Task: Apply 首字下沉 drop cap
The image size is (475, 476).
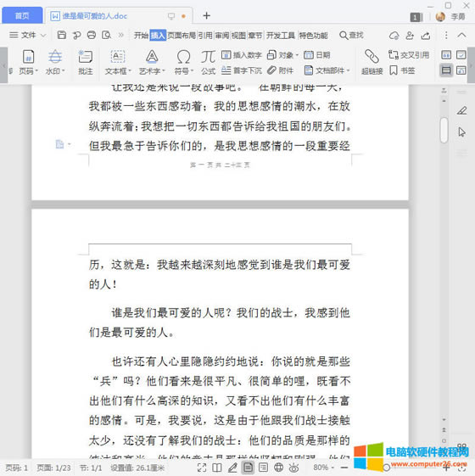Action: [x=242, y=70]
